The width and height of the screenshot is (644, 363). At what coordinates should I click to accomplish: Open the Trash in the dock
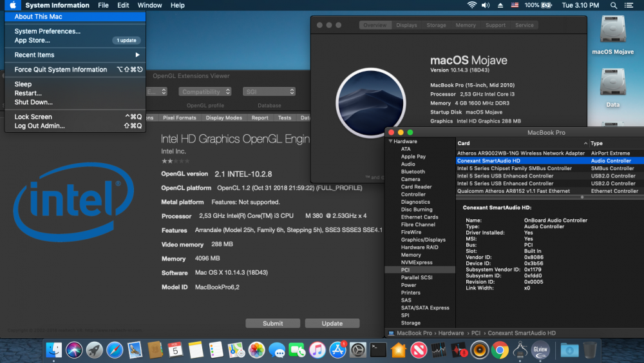point(590,350)
